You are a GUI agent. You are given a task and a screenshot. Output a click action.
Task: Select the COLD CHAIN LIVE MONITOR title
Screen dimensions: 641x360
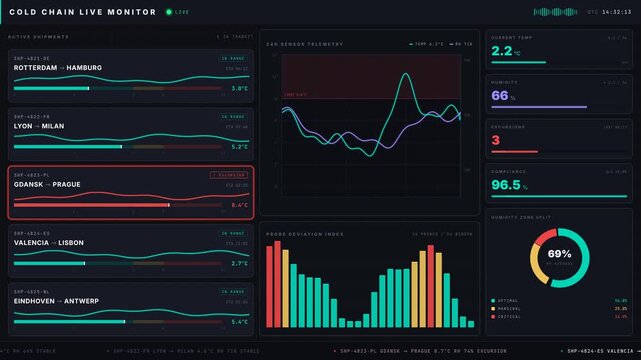tap(83, 12)
